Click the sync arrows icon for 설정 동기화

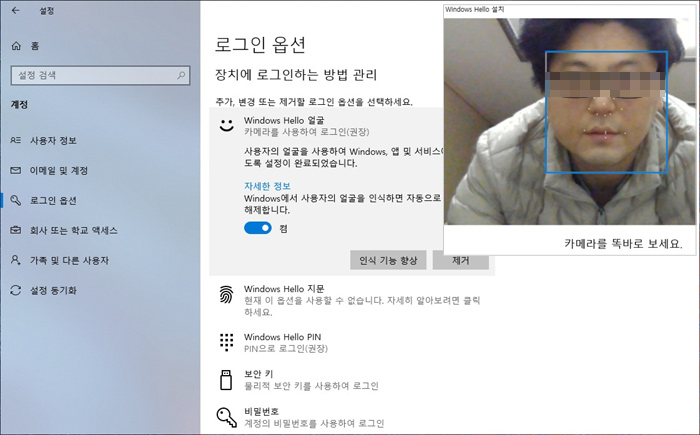click(x=16, y=290)
